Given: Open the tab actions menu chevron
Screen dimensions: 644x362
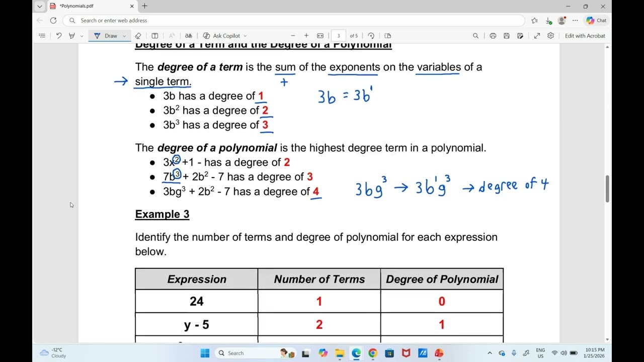Looking at the screenshot, I should pos(40,6).
